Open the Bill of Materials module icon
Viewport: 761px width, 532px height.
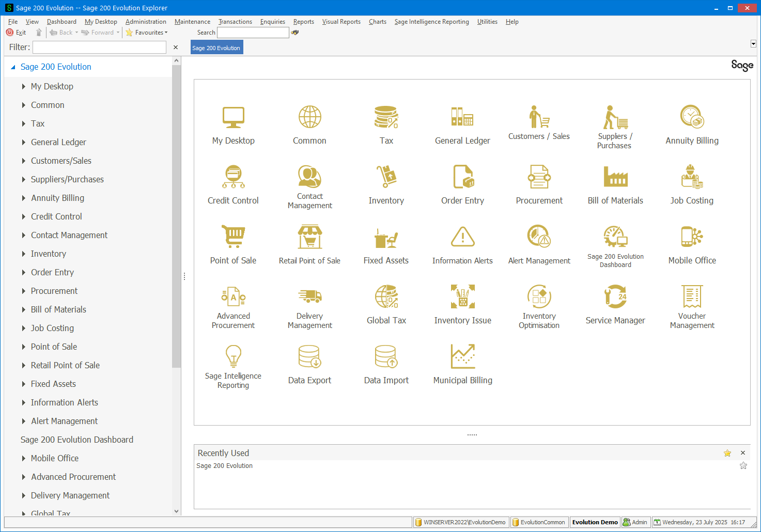(615, 177)
